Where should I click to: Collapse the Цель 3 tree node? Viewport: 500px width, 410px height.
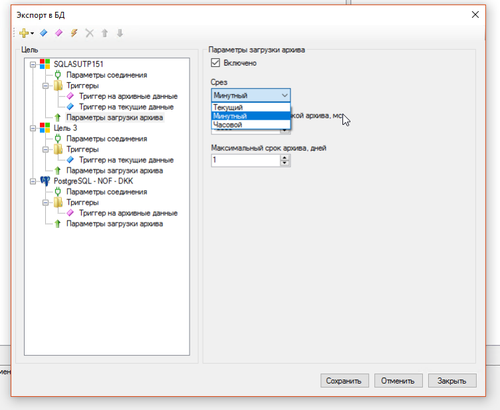33,128
